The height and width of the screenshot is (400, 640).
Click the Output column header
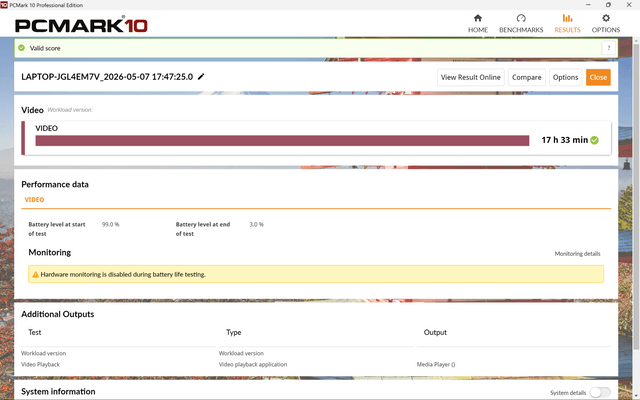[x=435, y=332]
